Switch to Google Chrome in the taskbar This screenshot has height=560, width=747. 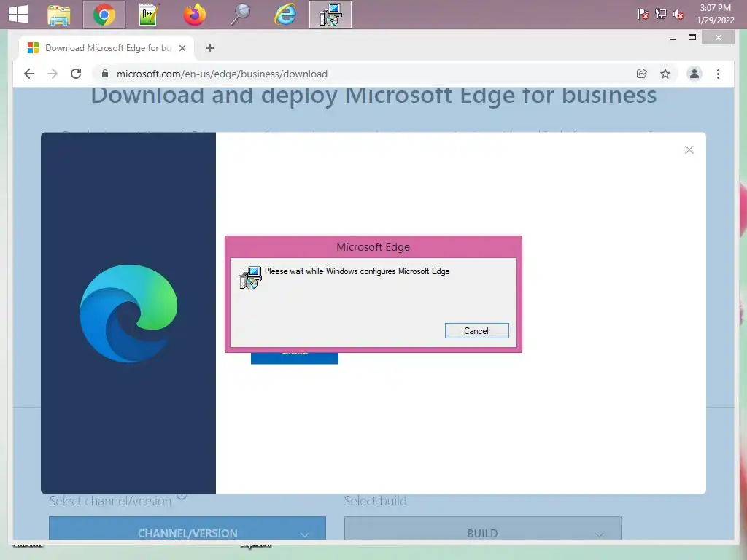click(104, 15)
